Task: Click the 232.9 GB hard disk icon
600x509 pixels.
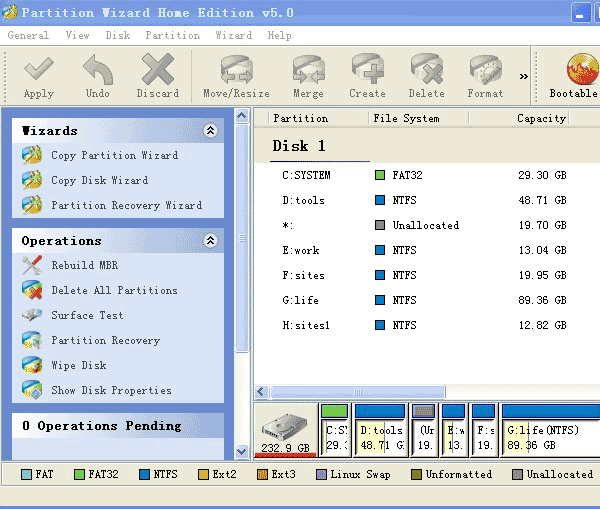Action: tap(284, 427)
